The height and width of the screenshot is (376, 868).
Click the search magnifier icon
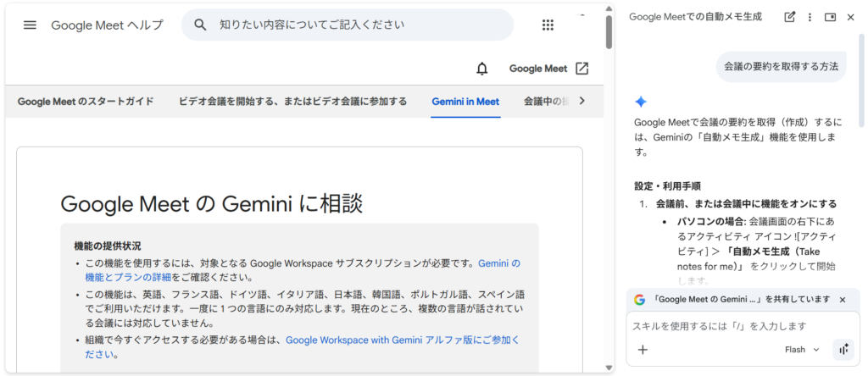point(200,25)
